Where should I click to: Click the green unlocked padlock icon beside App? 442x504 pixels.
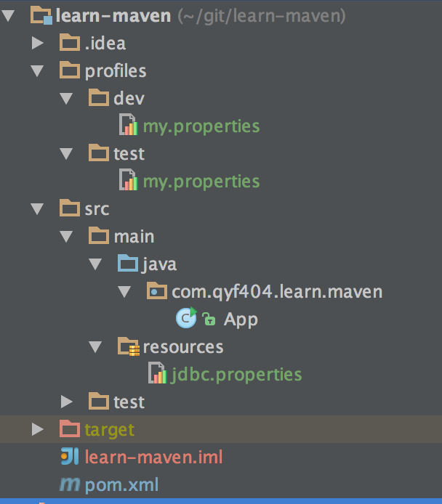209,319
